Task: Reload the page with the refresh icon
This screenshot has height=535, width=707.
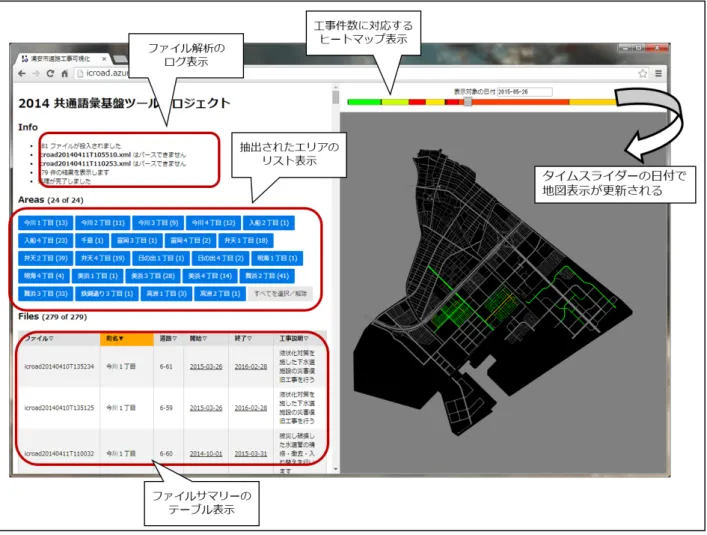Action: [50, 73]
